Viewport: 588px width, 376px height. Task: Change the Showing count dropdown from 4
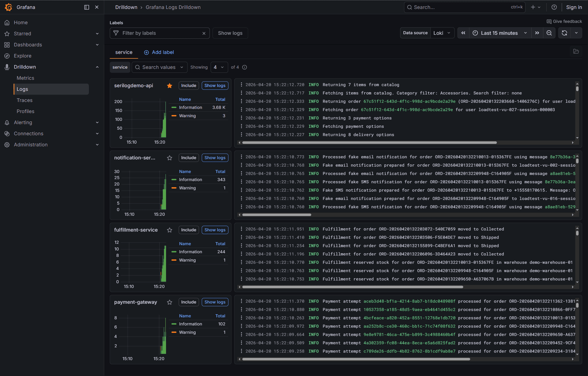[x=219, y=67]
